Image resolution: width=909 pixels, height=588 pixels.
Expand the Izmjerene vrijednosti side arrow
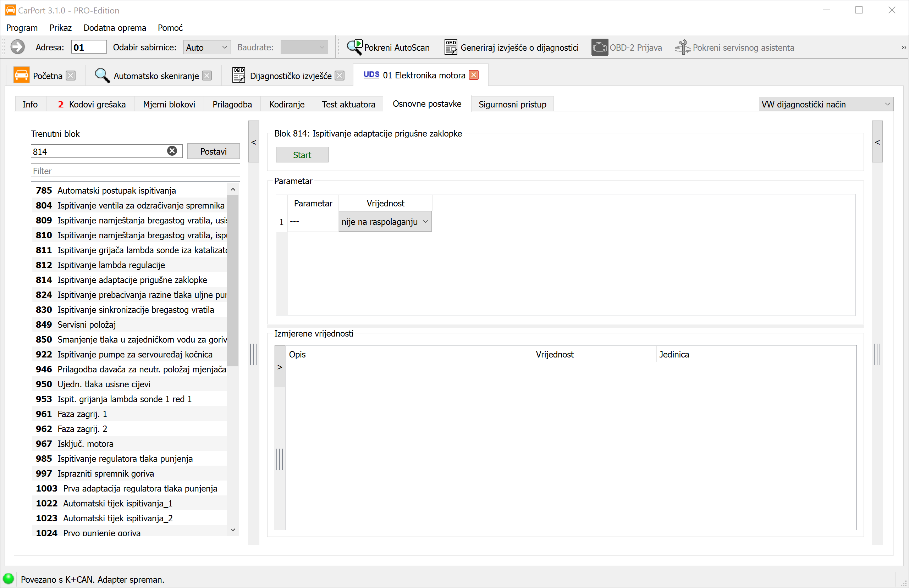pos(280,367)
